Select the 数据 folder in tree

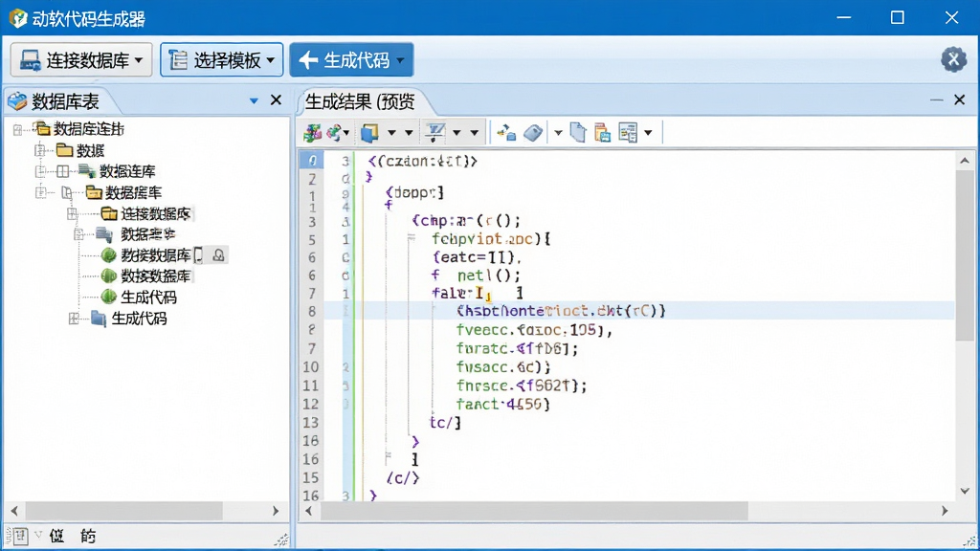point(90,150)
